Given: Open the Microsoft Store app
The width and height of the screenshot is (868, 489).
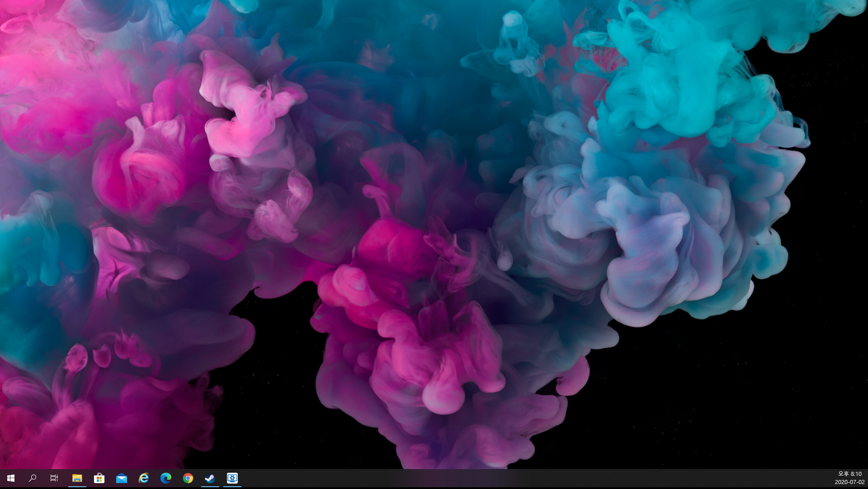Looking at the screenshot, I should [x=99, y=478].
